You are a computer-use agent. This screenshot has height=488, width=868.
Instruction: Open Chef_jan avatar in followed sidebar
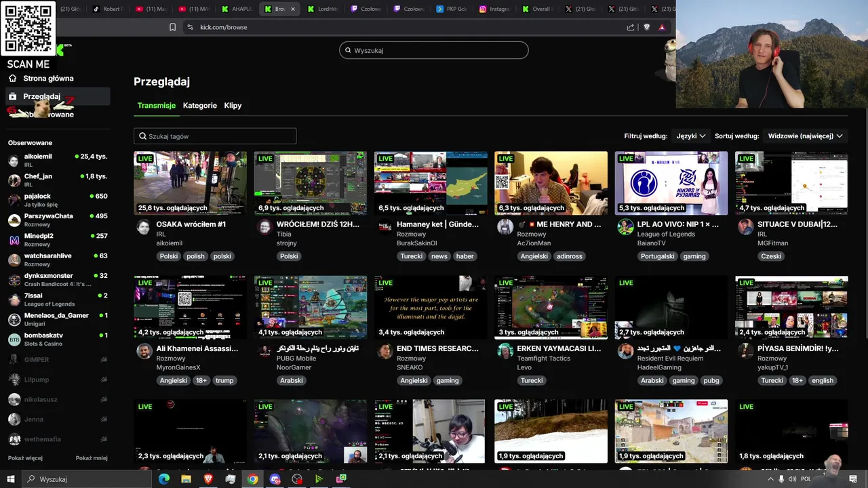point(14,180)
